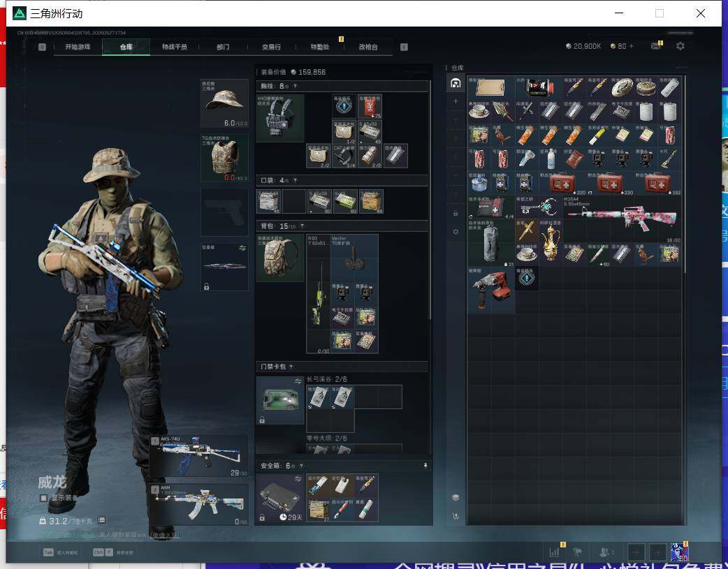The height and width of the screenshot is (569, 728).
Task: Select the chest rig item
Action: tap(280, 119)
